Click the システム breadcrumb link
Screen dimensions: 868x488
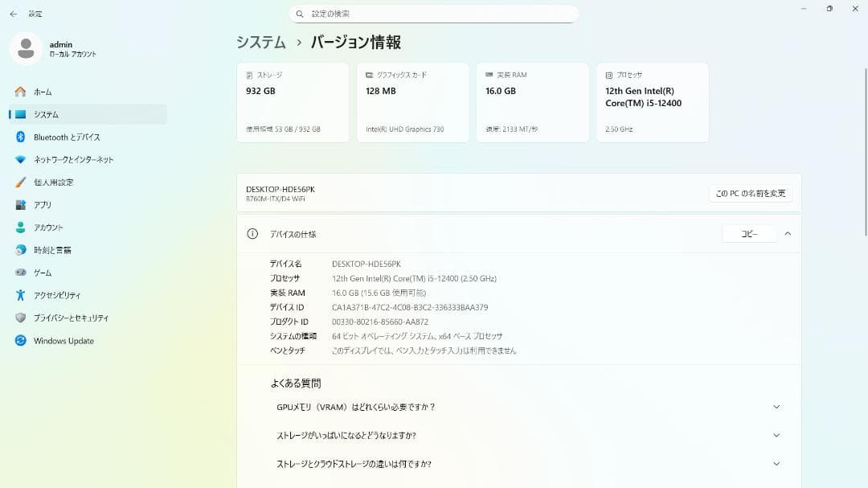tap(260, 41)
